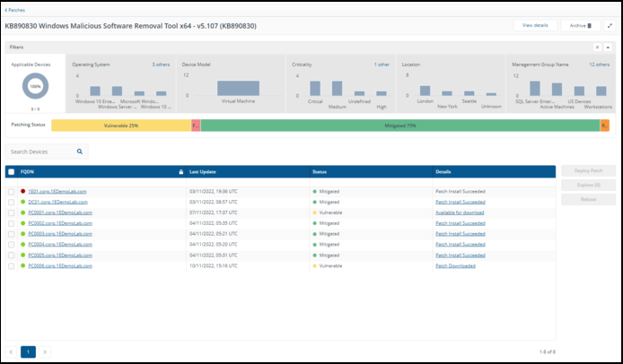Click the previous page arrow in pagination
Image resolution: width=623 pixels, height=364 pixels.
(12, 351)
